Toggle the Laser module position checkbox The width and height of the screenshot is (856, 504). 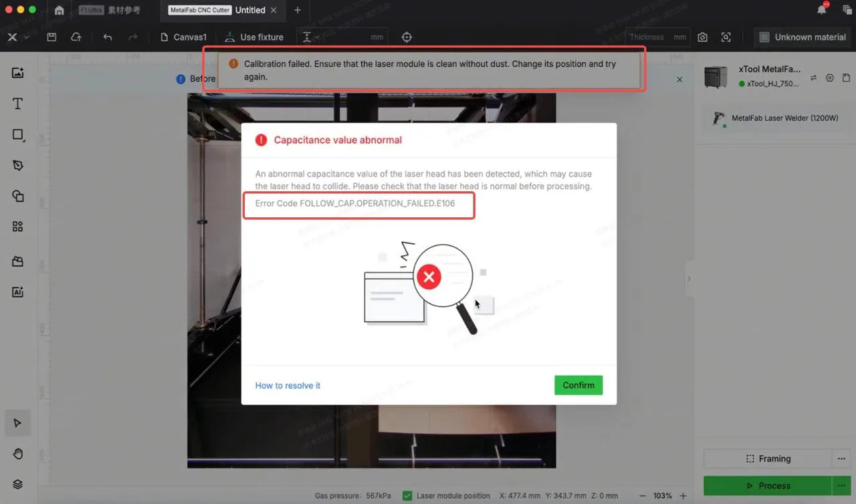click(407, 496)
